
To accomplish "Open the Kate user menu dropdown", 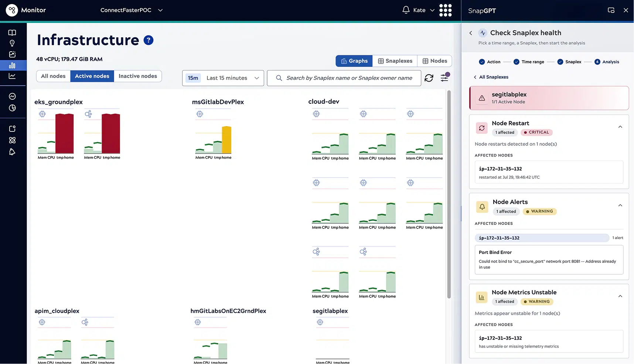I will click(x=424, y=10).
